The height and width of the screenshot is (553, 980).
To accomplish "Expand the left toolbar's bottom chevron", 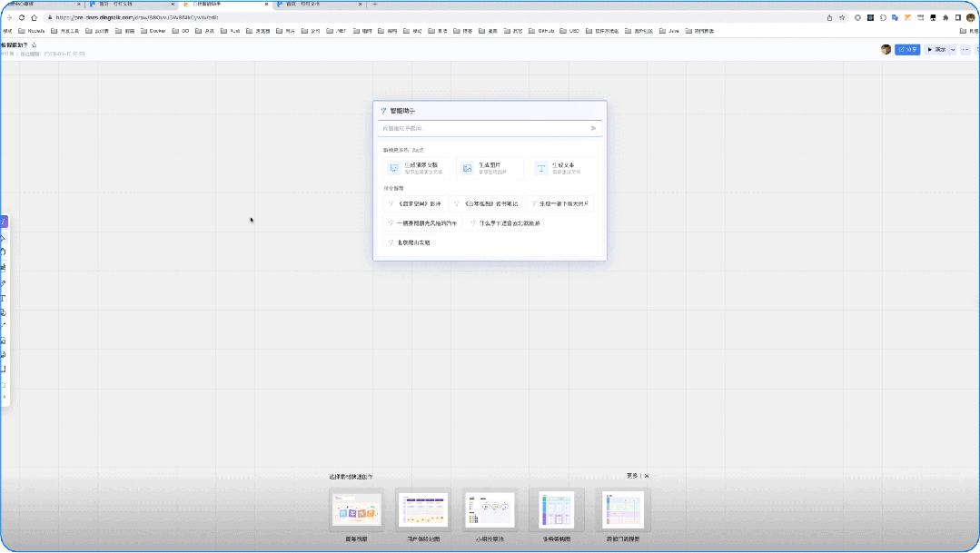I will (4, 397).
